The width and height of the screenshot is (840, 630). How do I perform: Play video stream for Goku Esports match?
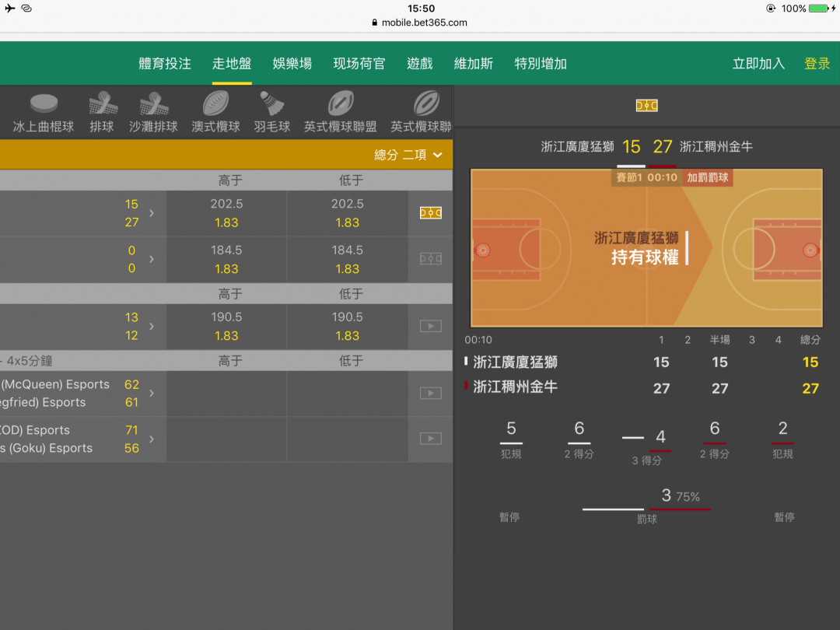[431, 439]
